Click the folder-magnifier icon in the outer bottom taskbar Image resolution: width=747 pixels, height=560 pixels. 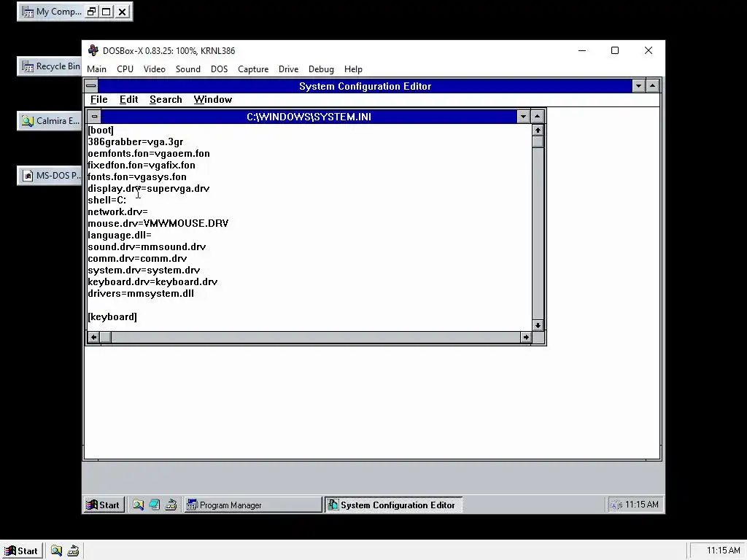coord(56,551)
